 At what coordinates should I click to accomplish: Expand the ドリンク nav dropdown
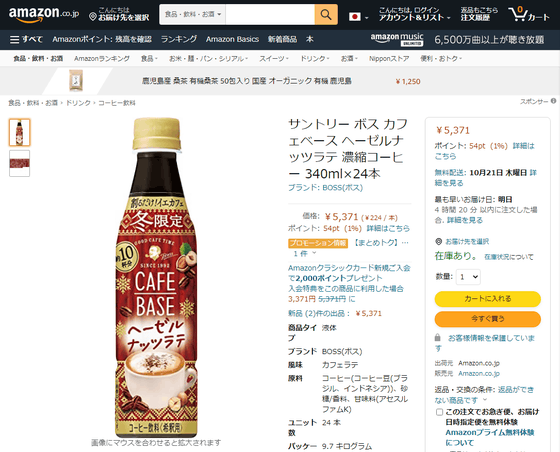pyautogui.click(x=315, y=59)
